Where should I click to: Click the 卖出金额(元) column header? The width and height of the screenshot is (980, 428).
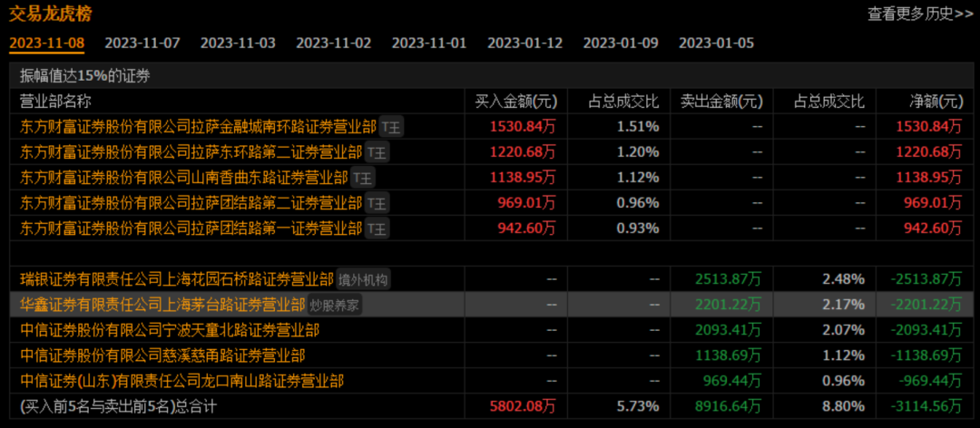tap(721, 101)
